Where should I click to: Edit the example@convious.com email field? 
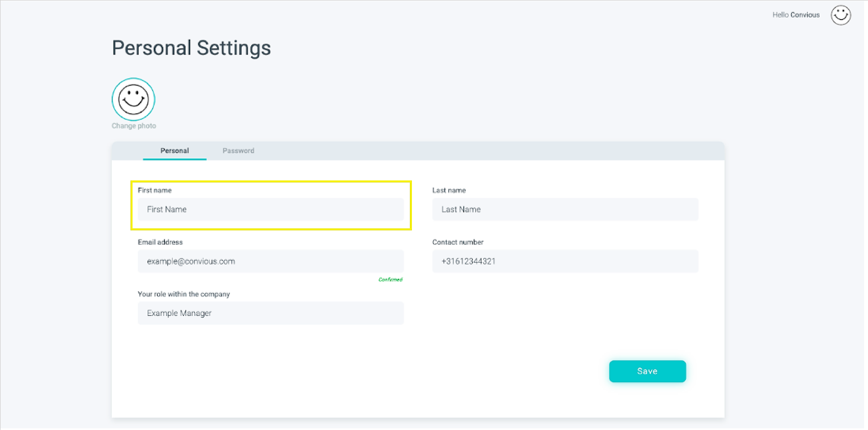tap(271, 261)
